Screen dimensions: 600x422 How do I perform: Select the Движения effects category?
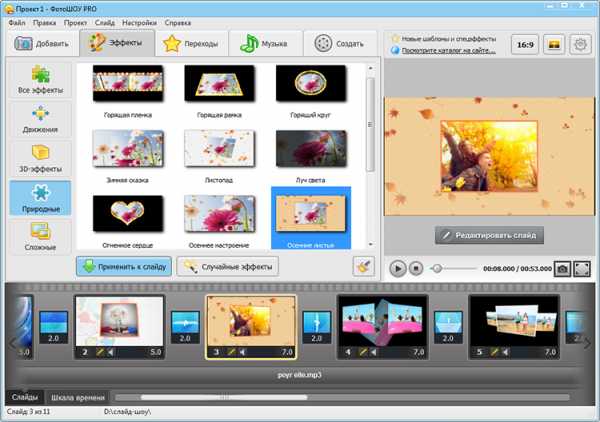tap(40, 119)
